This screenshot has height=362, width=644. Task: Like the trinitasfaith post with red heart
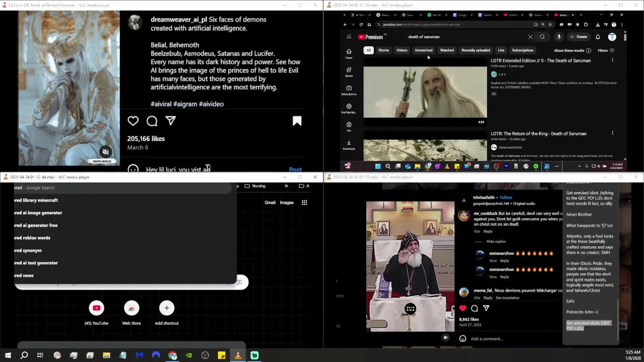[x=463, y=308]
